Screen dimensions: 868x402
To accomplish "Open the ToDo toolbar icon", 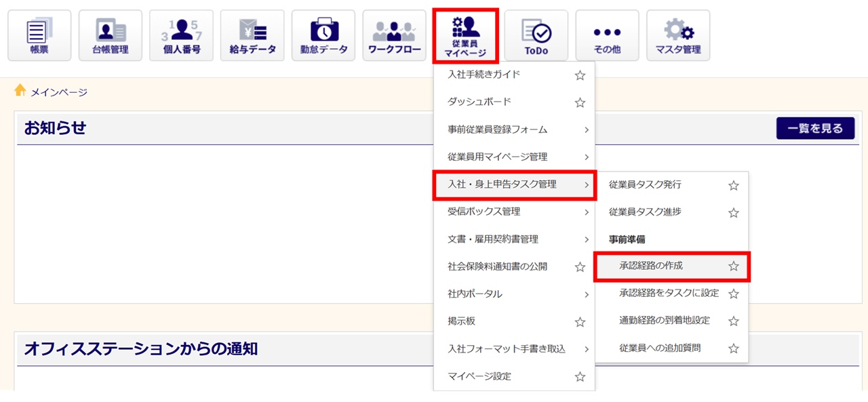I will [536, 35].
